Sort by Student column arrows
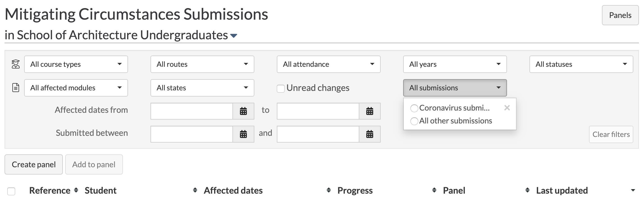 click(195, 190)
